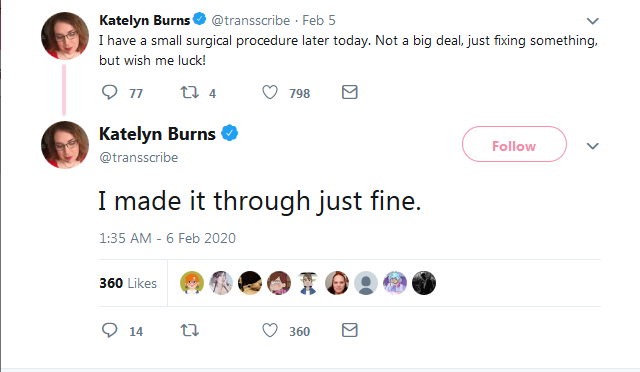View the orange-haired liker's avatar
640x372 pixels.
click(x=192, y=283)
